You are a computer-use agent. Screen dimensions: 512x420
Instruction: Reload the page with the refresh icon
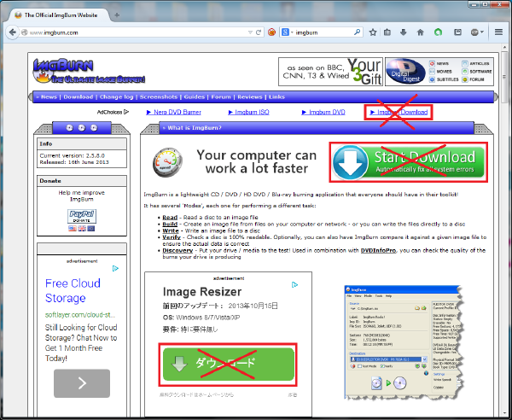[x=259, y=33]
